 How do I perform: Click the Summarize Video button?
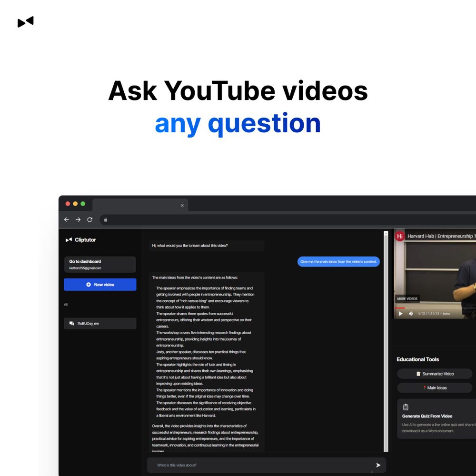pos(435,374)
